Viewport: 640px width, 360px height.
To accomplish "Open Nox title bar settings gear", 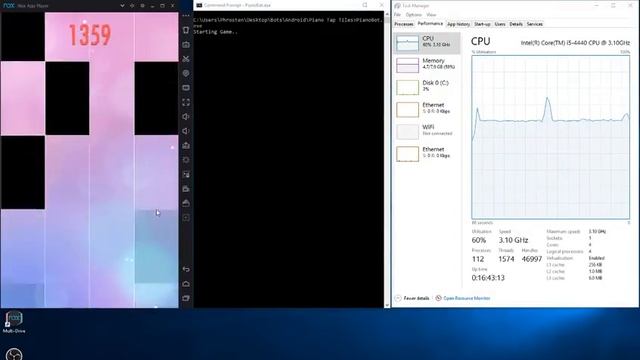I will 142,6.
